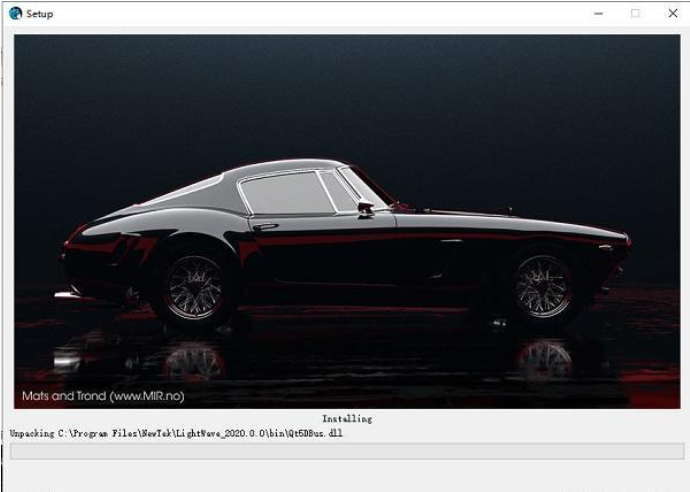690x492 pixels.
Task: Click the disabled maximize button
Action: point(635,14)
